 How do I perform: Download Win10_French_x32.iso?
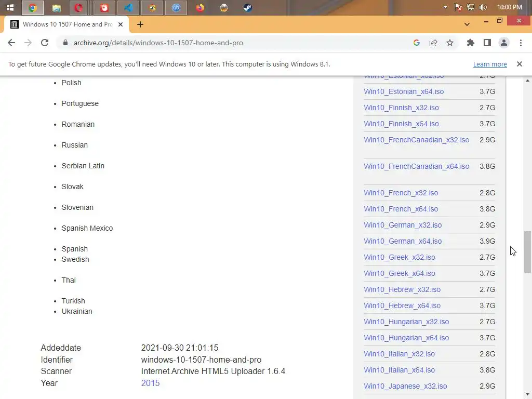[x=401, y=193]
